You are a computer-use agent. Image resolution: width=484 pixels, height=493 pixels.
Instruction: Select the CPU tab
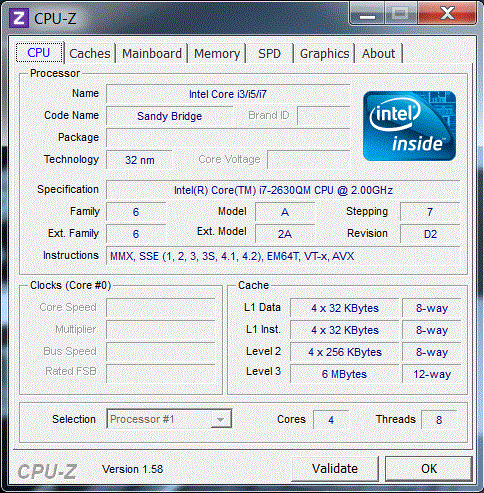point(39,53)
